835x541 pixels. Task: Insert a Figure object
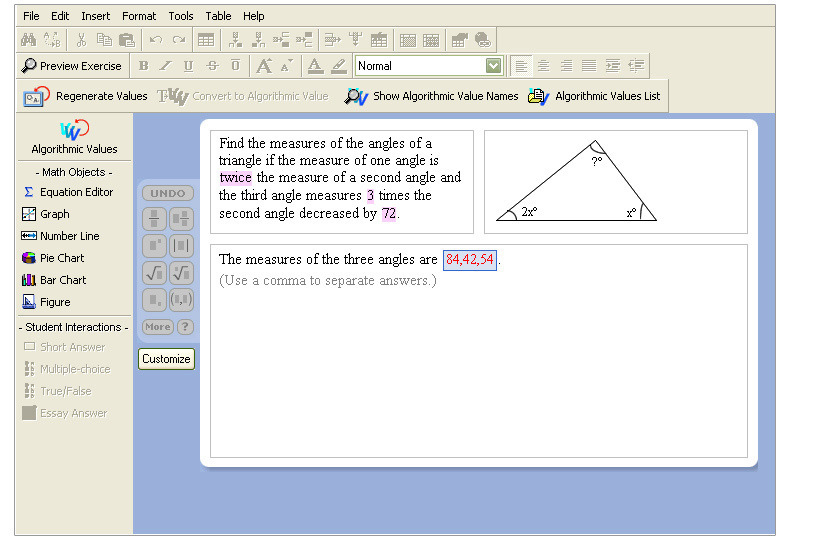tap(46, 302)
